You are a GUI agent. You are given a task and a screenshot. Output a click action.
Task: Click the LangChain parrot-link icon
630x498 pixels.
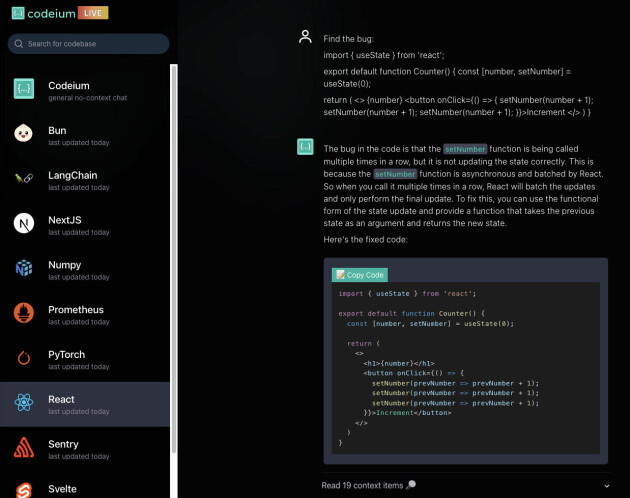tap(24, 178)
